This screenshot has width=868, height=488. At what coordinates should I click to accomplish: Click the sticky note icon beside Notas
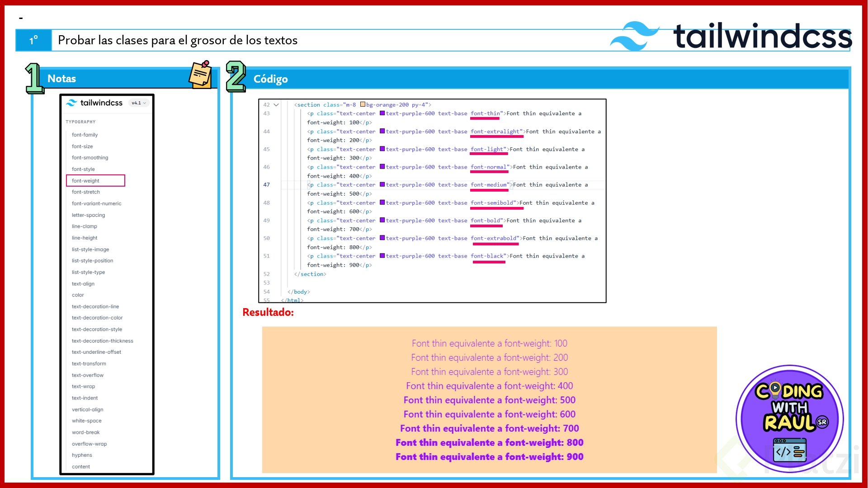coord(200,75)
